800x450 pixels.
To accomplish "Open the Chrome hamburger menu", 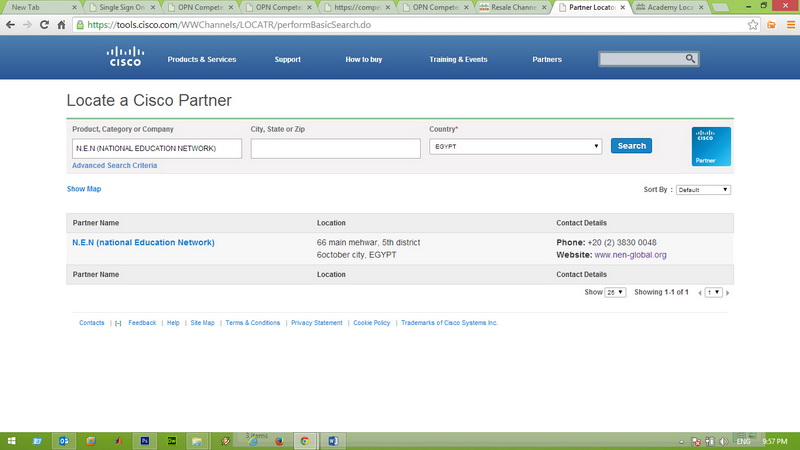I will click(790, 24).
